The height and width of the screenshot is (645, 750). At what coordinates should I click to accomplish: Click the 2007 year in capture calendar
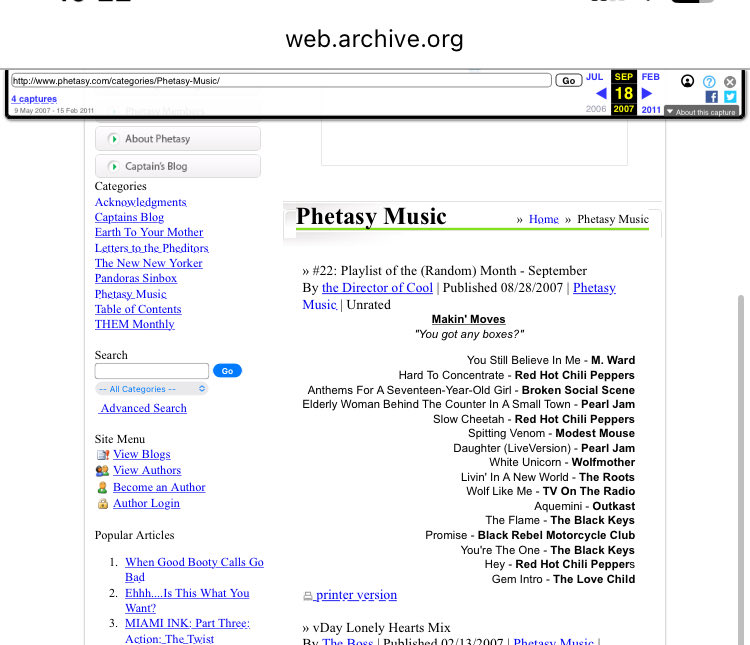pyautogui.click(x=624, y=110)
